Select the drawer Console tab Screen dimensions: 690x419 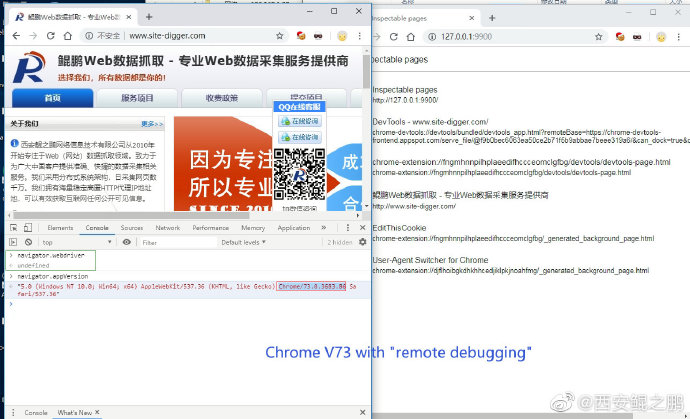pos(36,412)
